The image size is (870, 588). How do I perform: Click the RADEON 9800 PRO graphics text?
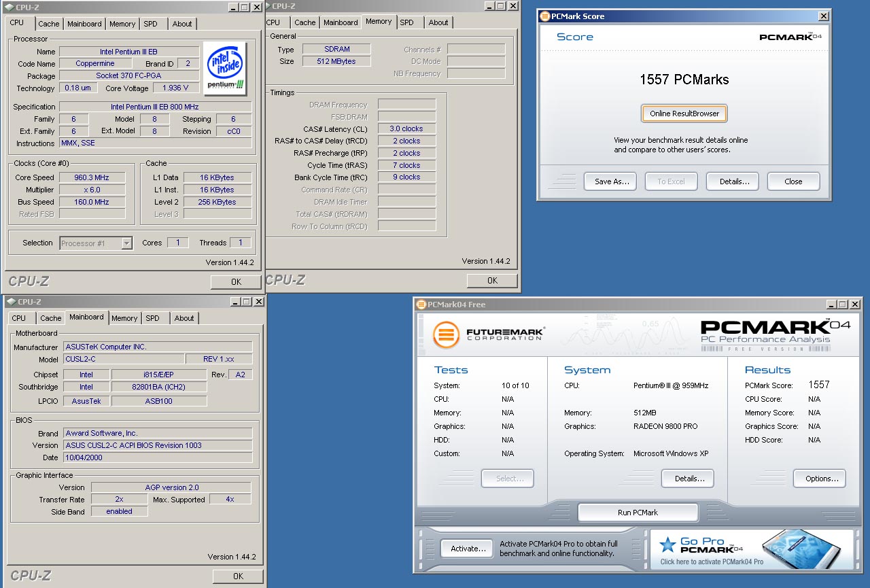tap(665, 427)
